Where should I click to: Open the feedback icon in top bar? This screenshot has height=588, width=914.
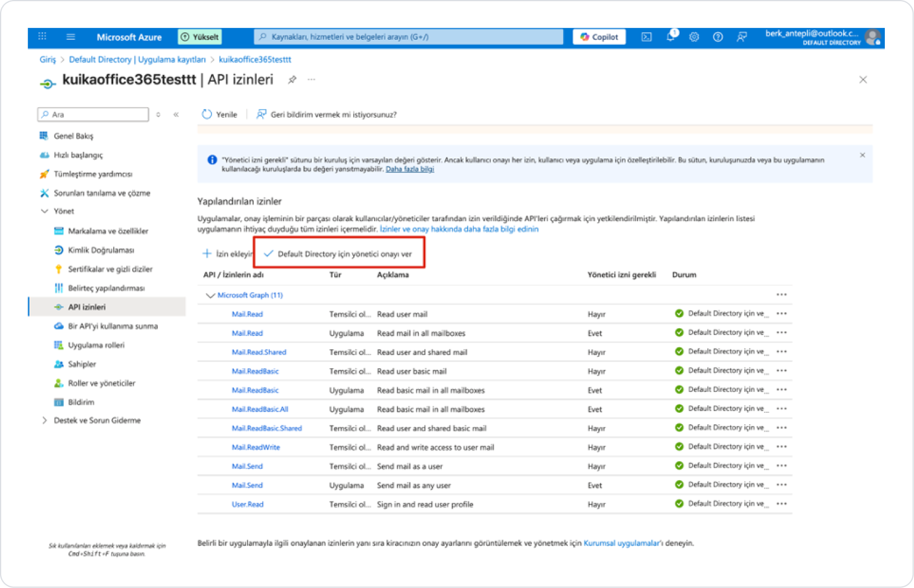(742, 37)
